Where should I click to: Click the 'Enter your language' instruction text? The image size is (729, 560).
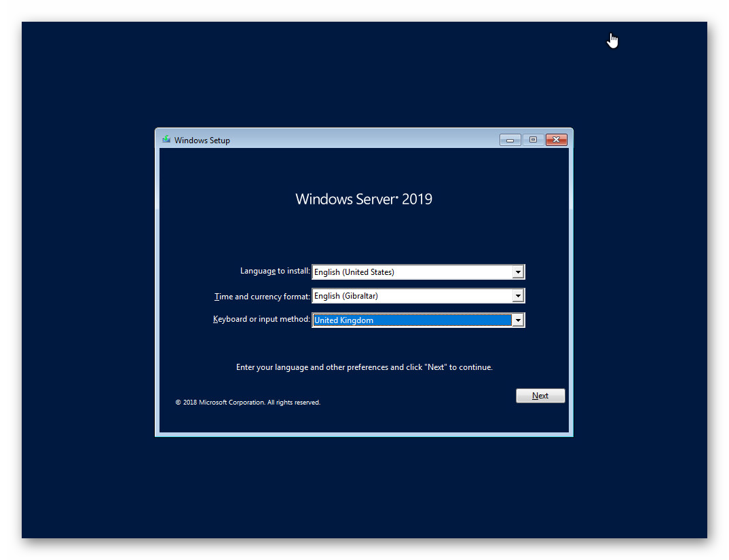pyautogui.click(x=364, y=367)
